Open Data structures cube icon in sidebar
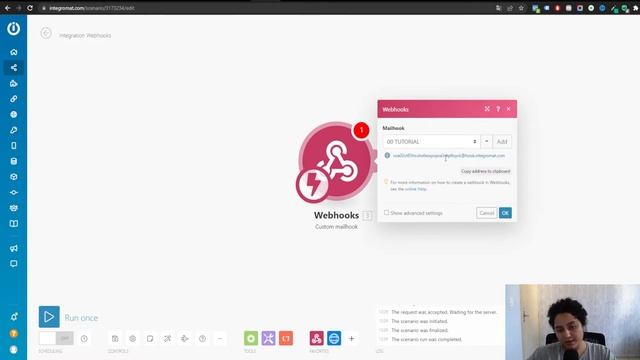640x360 pixels. coord(13,177)
